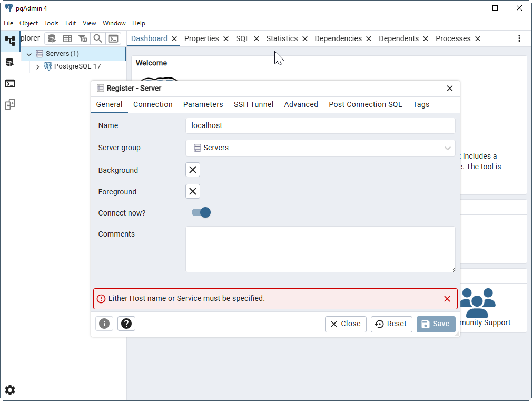The height and width of the screenshot is (401, 532).
Task: Click the info icon button in dialog footer
Action: pos(104,324)
